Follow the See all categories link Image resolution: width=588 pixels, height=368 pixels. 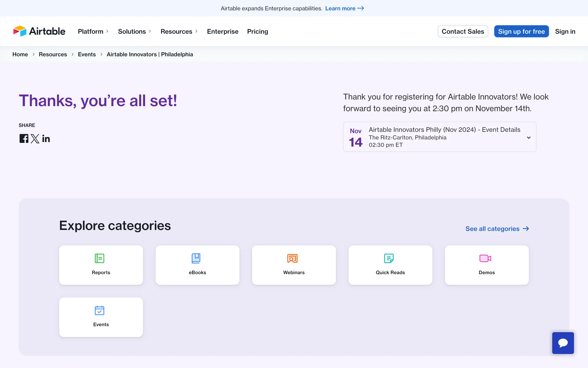pos(497,229)
